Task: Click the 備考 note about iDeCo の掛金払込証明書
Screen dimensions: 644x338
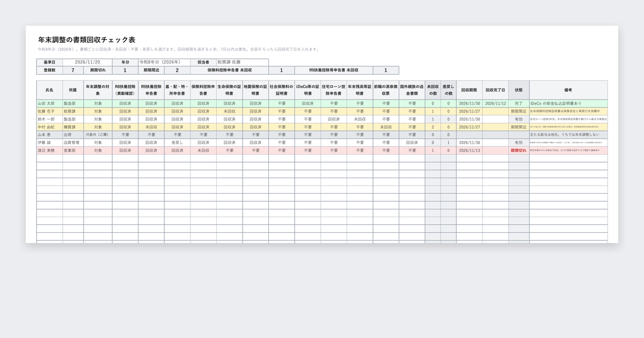Action: click(x=568, y=103)
